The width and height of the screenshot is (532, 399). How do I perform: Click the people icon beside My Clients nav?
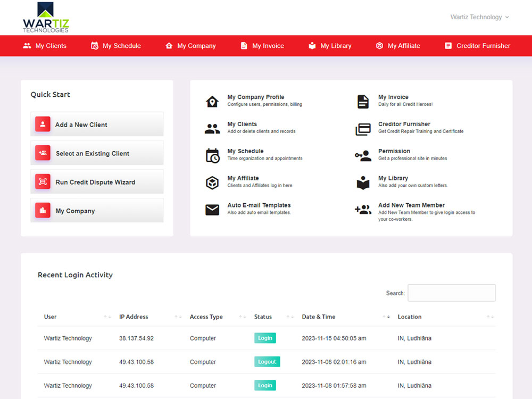(x=27, y=46)
